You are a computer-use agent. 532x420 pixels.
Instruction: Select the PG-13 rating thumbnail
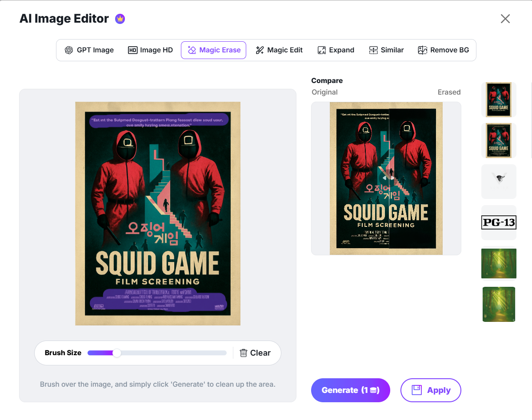499,222
